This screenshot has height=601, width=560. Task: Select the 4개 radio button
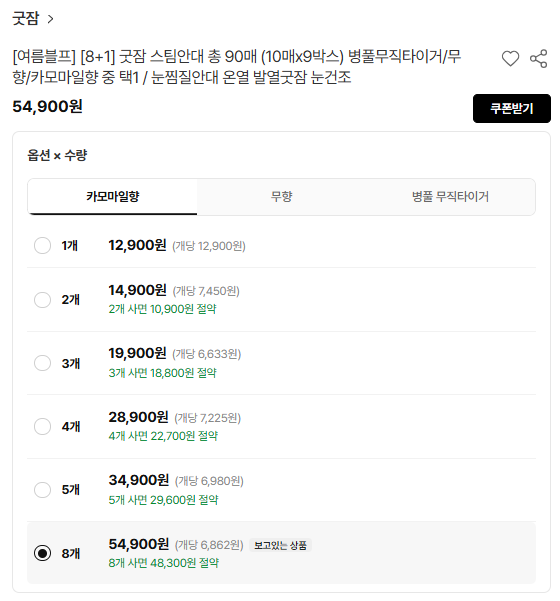tap(43, 426)
